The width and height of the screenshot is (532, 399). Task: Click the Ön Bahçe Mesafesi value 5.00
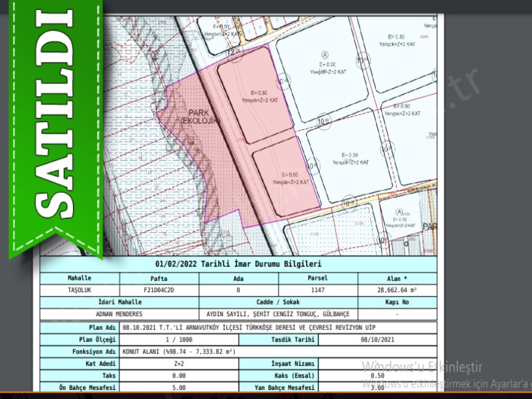tap(179, 387)
